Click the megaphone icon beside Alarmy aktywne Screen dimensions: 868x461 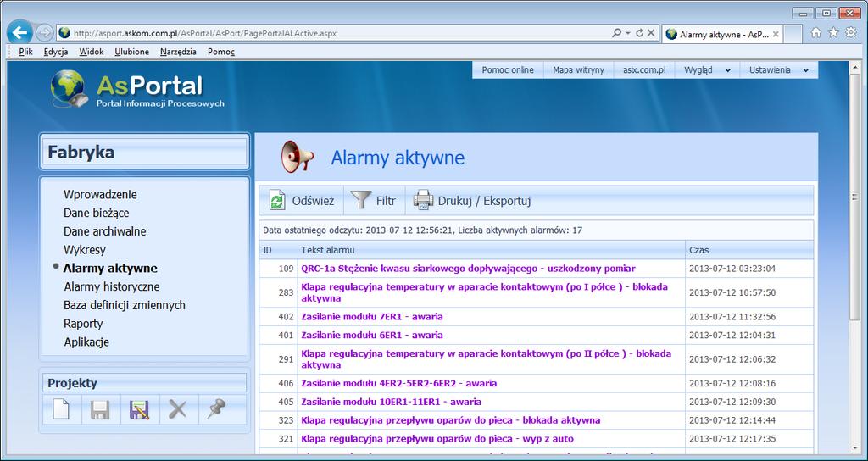point(297,157)
